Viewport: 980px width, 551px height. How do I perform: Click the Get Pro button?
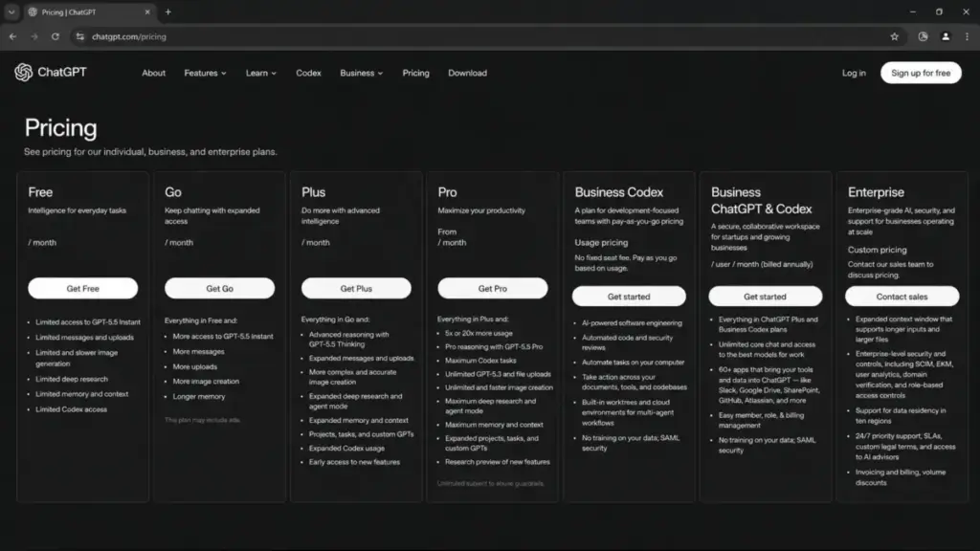(493, 289)
